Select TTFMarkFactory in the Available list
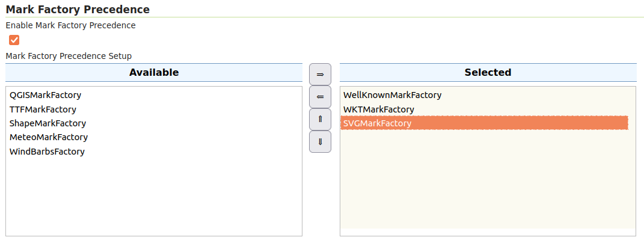 43,109
